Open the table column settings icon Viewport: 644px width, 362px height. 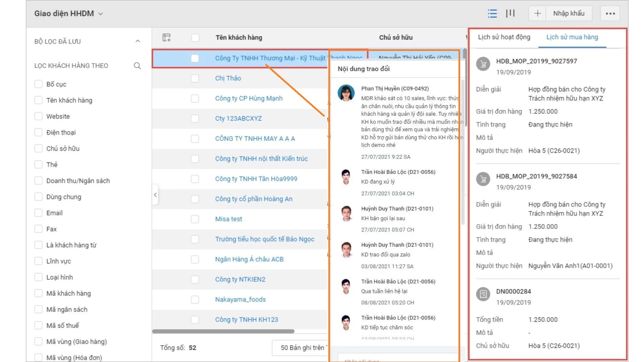(x=167, y=38)
